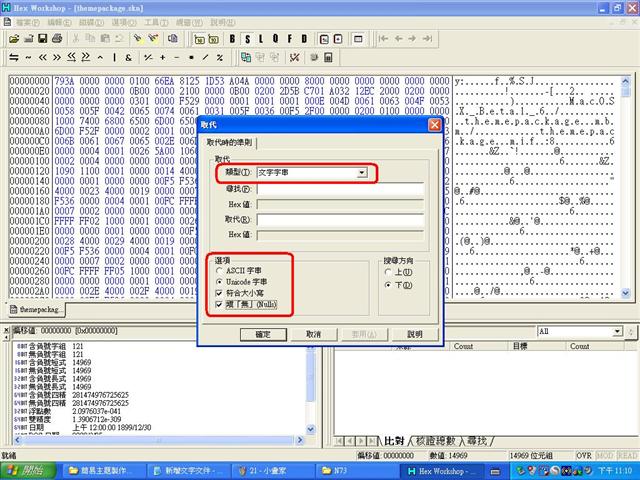Toggle the 填「無」(Nulls) checkbox
Screen dimensions: 640x480
pyautogui.click(x=247, y=304)
